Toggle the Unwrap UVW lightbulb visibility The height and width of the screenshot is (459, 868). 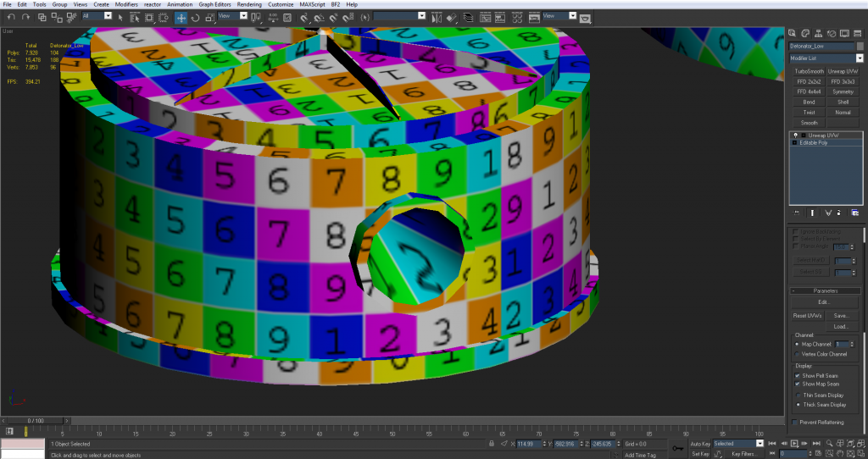(x=795, y=135)
